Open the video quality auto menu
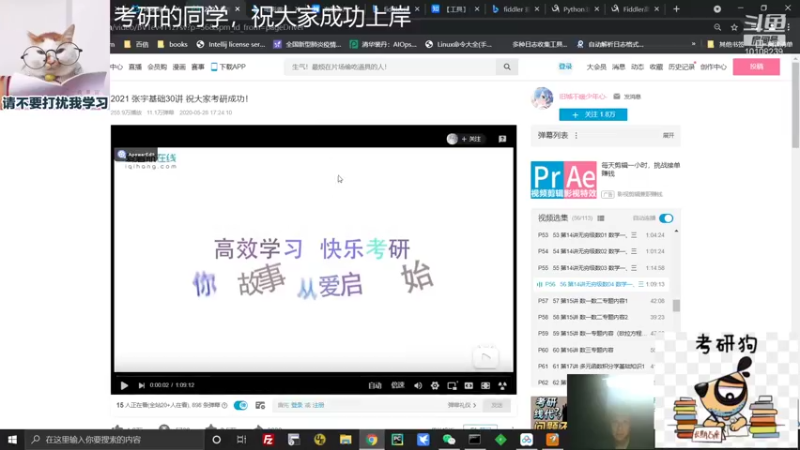The height and width of the screenshot is (450, 800). click(375, 386)
